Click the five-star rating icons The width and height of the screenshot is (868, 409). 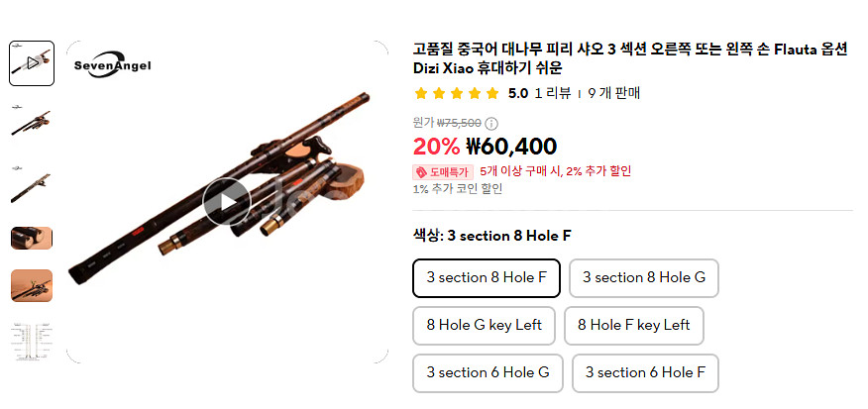coord(457,94)
